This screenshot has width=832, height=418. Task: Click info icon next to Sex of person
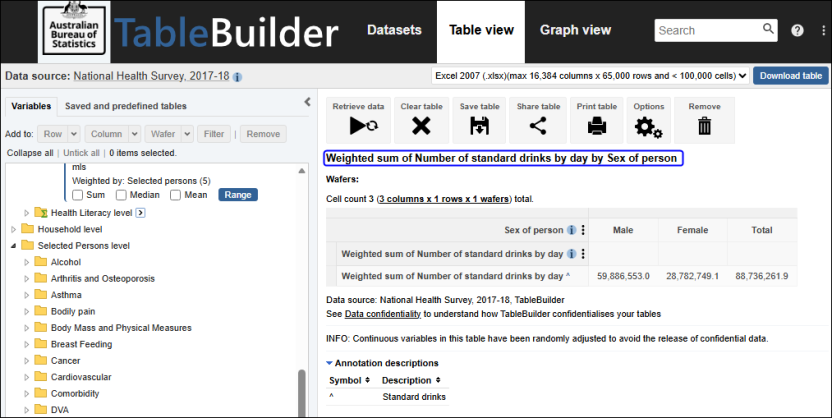click(x=571, y=230)
